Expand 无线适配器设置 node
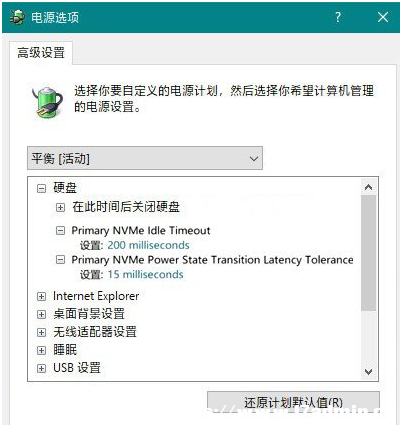This screenshot has width=400, height=425. (41, 332)
